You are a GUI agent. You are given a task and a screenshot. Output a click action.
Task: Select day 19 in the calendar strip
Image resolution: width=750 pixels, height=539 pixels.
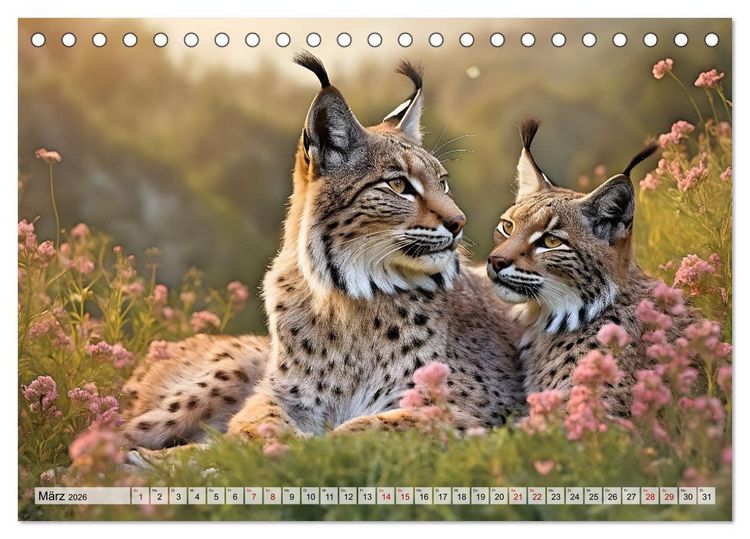pos(480,496)
